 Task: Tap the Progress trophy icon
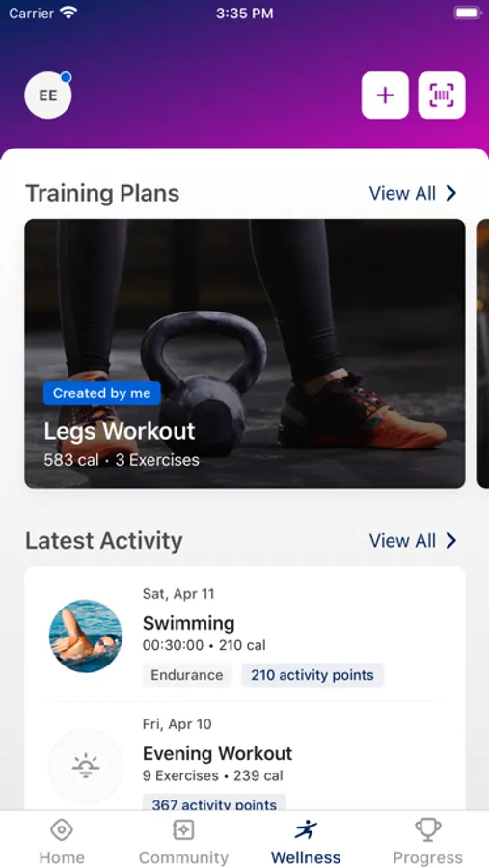(x=427, y=829)
